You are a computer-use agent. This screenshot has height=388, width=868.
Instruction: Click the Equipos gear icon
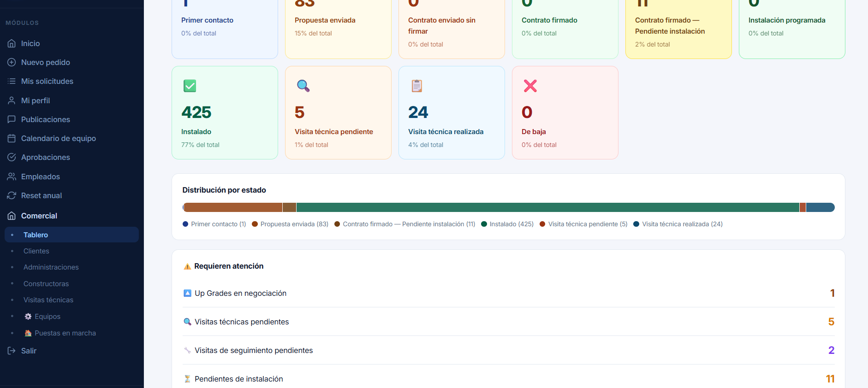pos(28,317)
